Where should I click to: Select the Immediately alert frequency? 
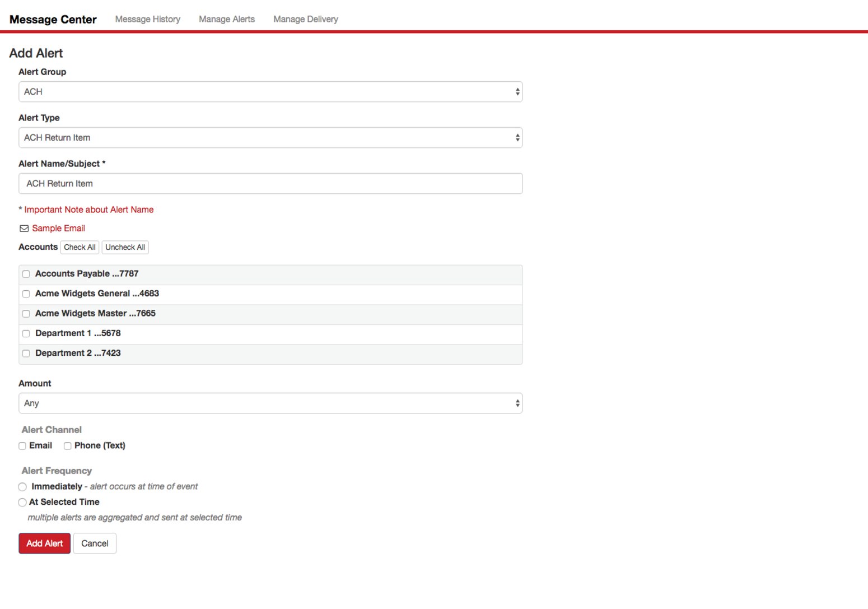22,486
